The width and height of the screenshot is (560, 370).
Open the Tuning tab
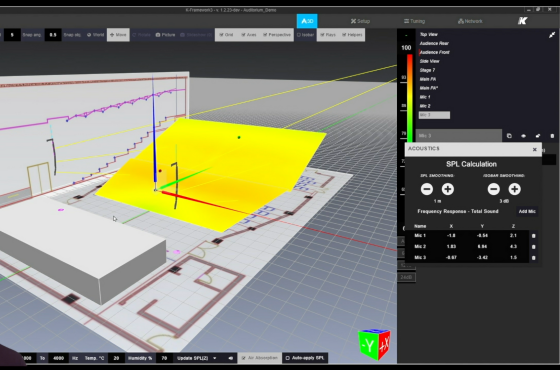414,21
